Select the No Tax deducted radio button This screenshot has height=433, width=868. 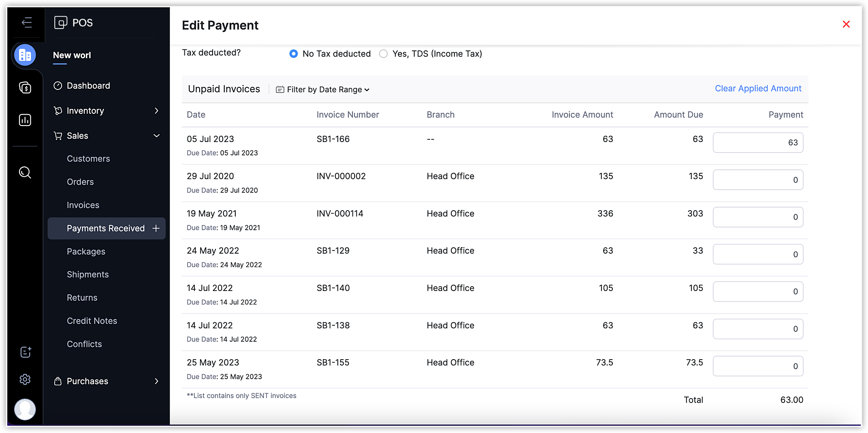click(294, 54)
